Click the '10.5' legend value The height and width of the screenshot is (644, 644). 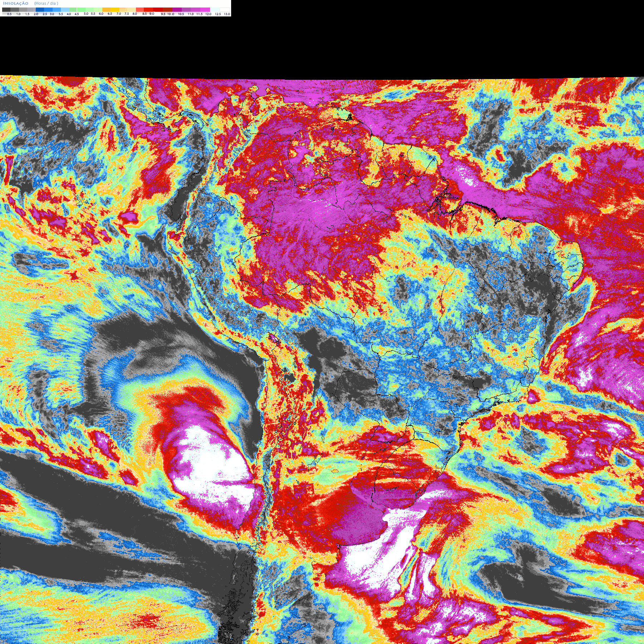[x=181, y=14]
